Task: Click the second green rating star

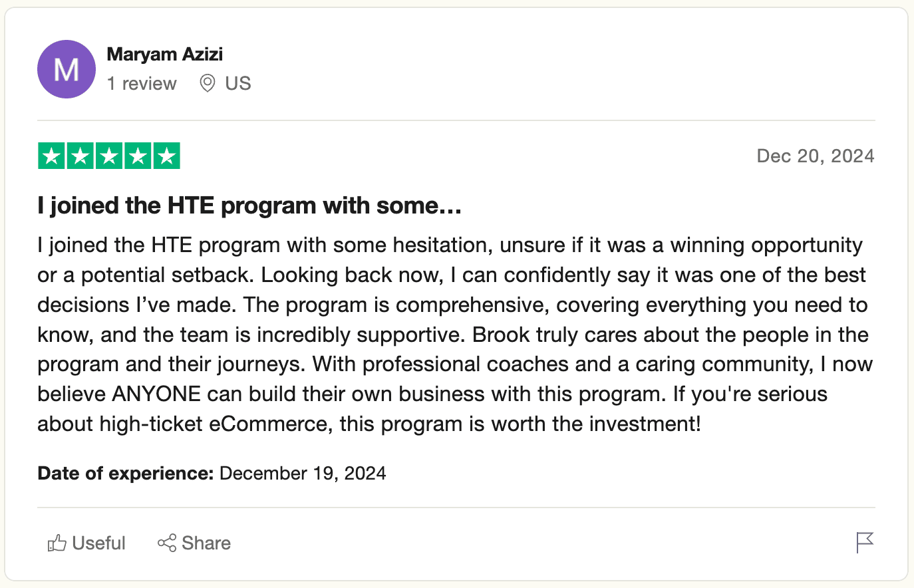Action: [x=80, y=156]
